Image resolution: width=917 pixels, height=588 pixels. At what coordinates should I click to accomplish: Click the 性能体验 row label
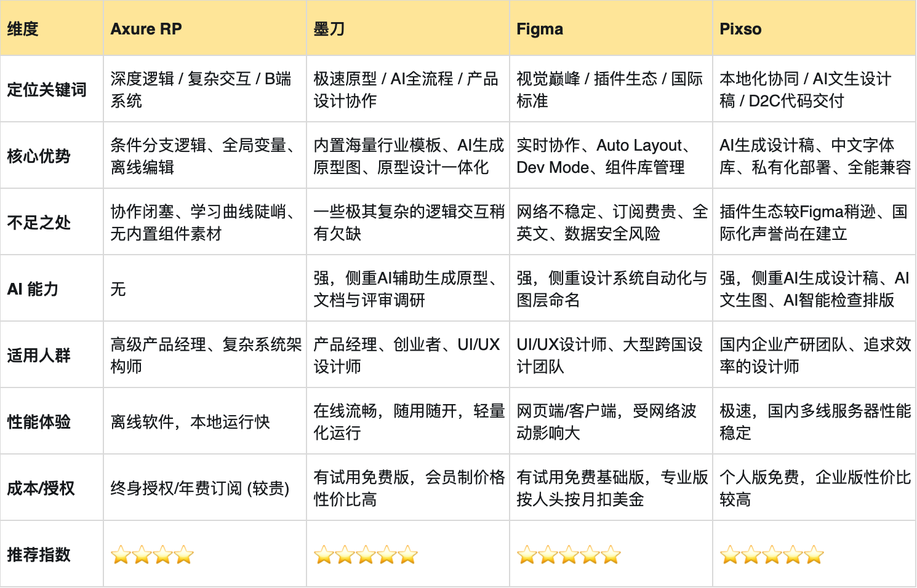coord(52,421)
